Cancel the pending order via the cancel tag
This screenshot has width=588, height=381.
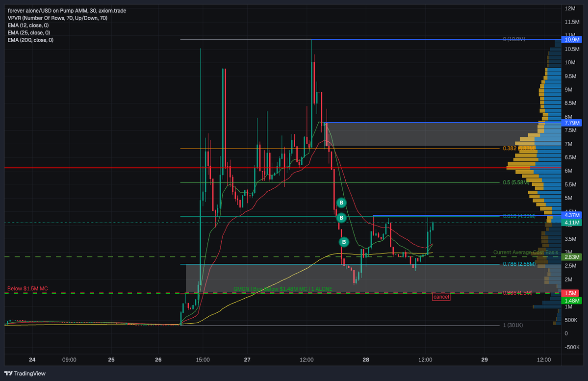click(x=441, y=297)
